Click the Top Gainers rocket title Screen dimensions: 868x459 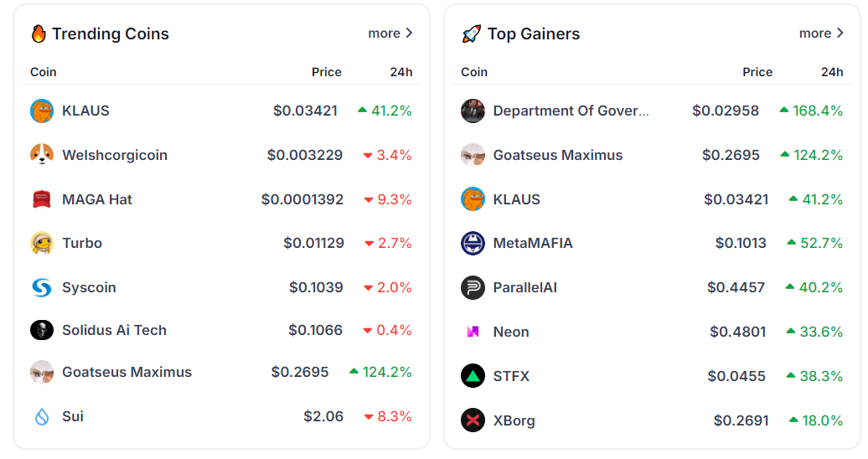(521, 34)
